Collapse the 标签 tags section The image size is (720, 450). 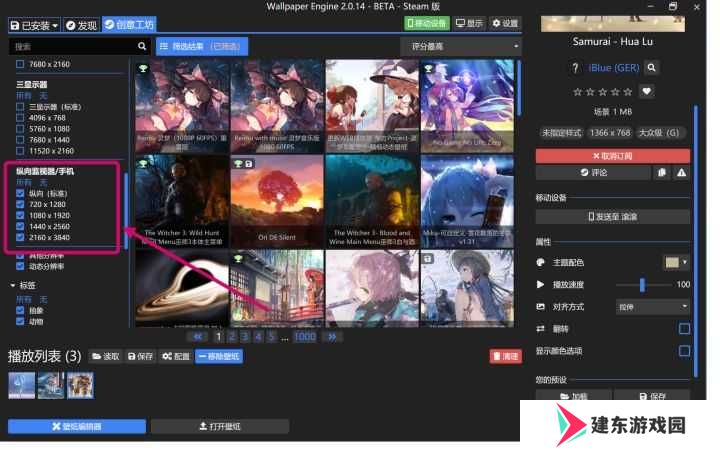point(23,285)
